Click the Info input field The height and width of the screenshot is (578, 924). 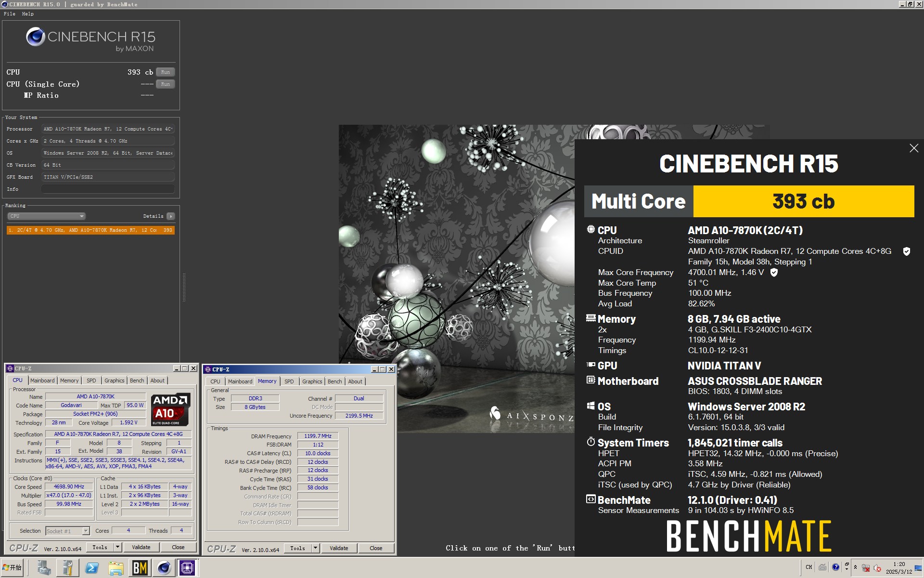pos(108,189)
